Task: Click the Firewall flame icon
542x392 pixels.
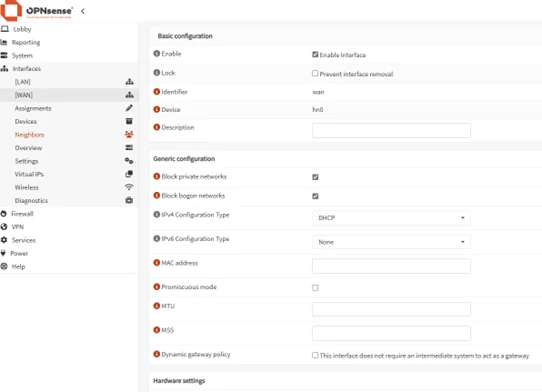Action: [3, 214]
